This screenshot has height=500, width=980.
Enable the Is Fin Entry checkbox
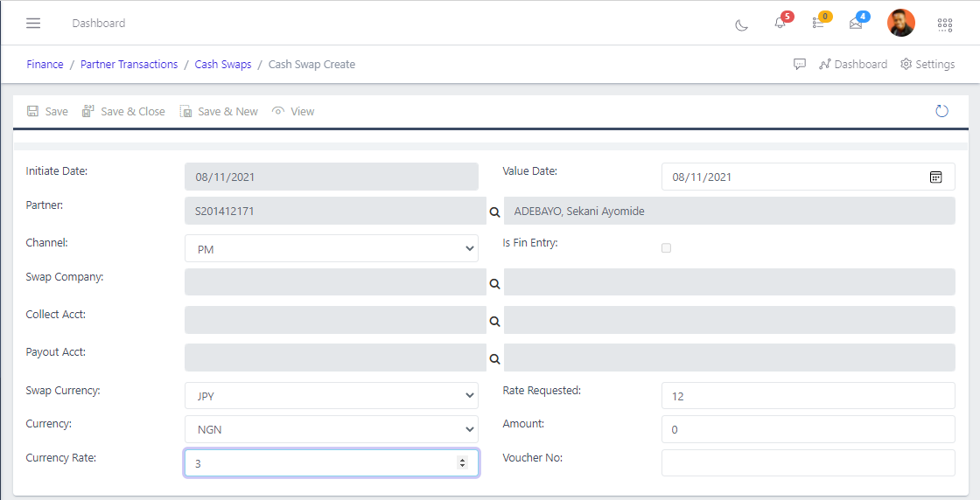point(666,248)
